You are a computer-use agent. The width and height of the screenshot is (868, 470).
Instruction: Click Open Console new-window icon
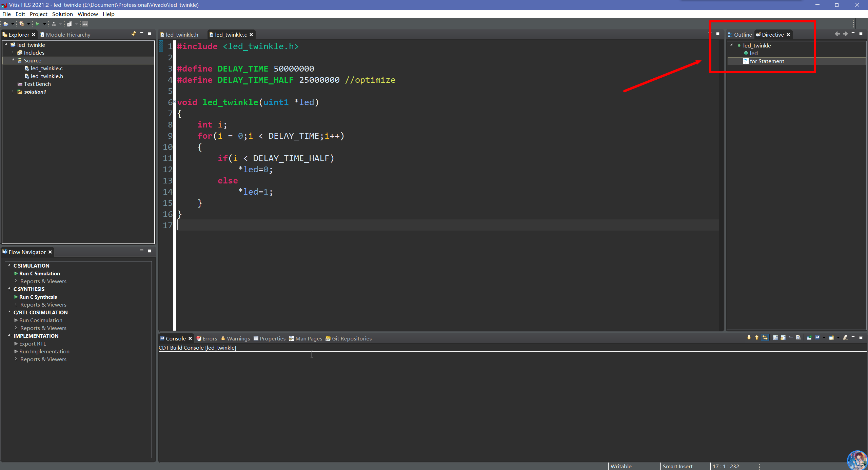click(x=831, y=337)
